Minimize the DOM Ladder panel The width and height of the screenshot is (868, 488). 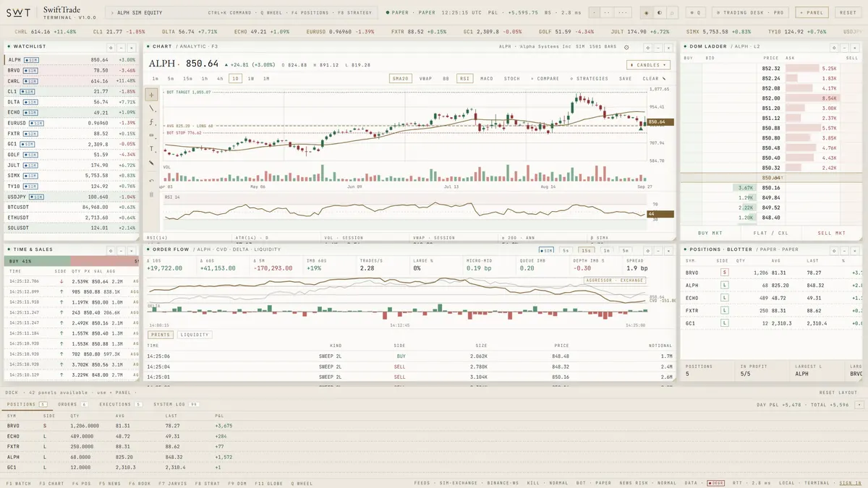(846, 46)
